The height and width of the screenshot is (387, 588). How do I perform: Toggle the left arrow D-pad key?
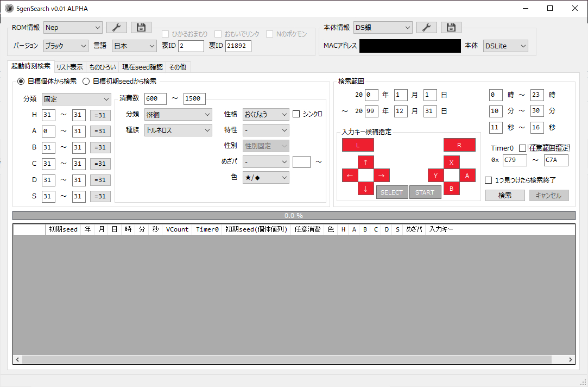click(350, 176)
